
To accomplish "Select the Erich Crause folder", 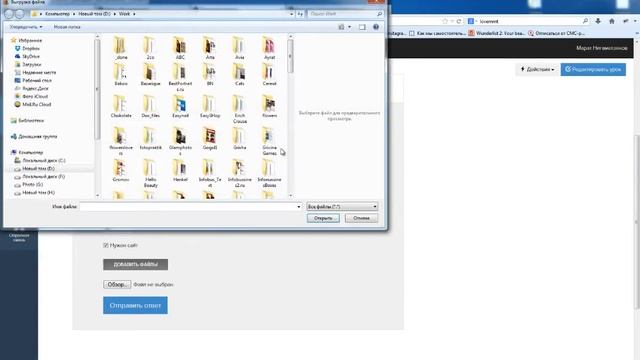I will pos(240,109).
